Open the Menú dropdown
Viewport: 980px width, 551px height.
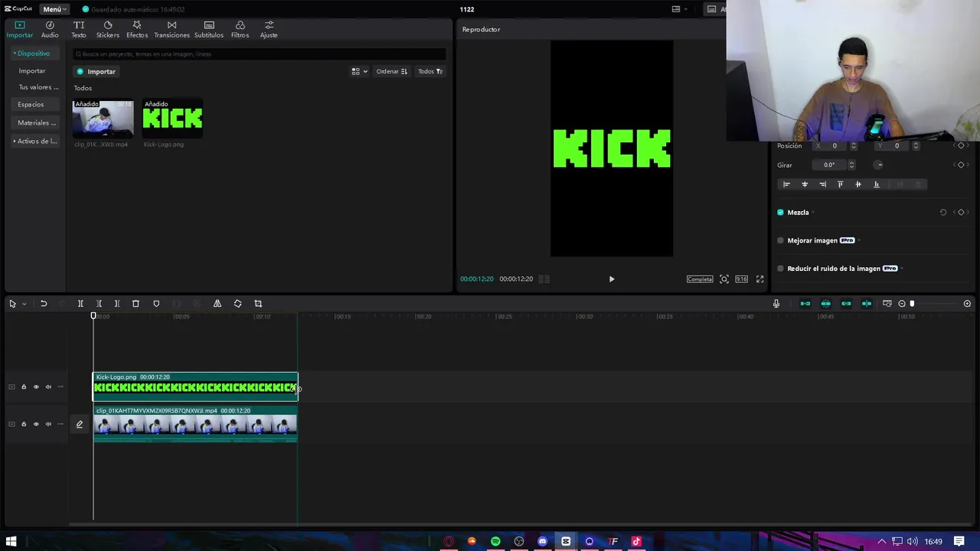pyautogui.click(x=54, y=9)
